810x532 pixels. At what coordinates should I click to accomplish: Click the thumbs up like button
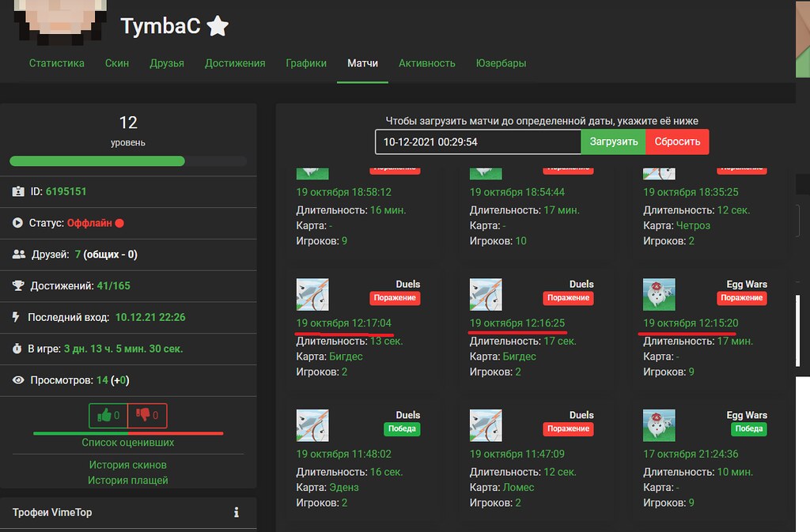tap(108, 415)
